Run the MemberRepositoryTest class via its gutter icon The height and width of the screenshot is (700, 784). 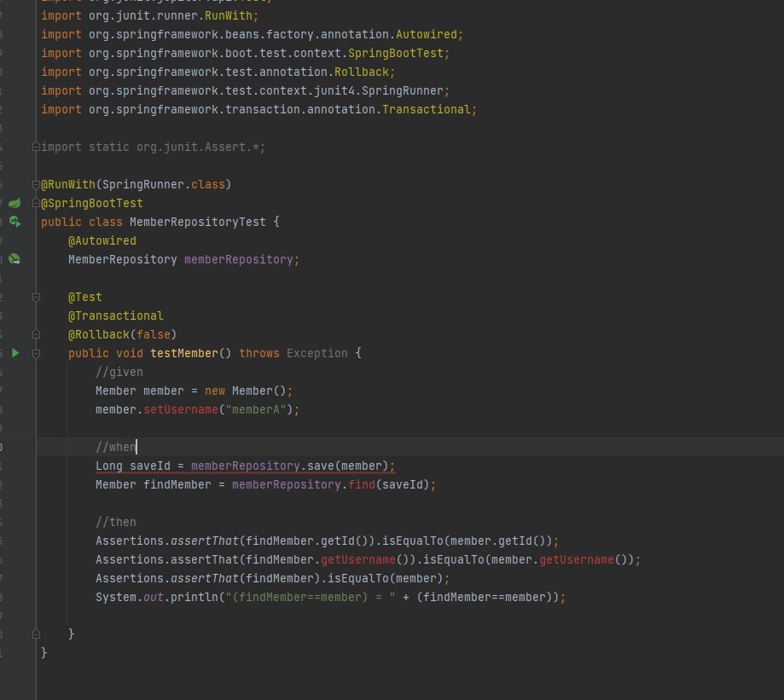pyautogui.click(x=15, y=222)
